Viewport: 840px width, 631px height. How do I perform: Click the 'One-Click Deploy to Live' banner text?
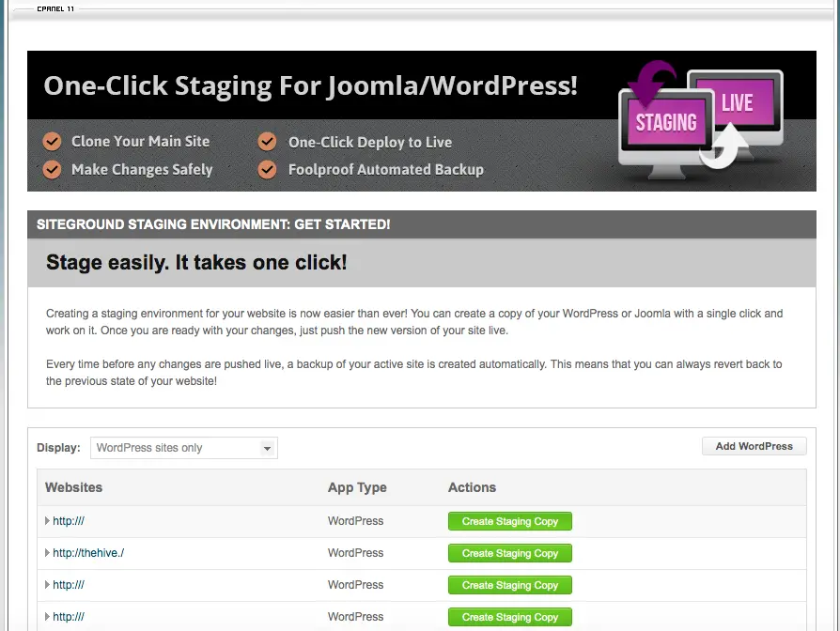pyautogui.click(x=370, y=143)
